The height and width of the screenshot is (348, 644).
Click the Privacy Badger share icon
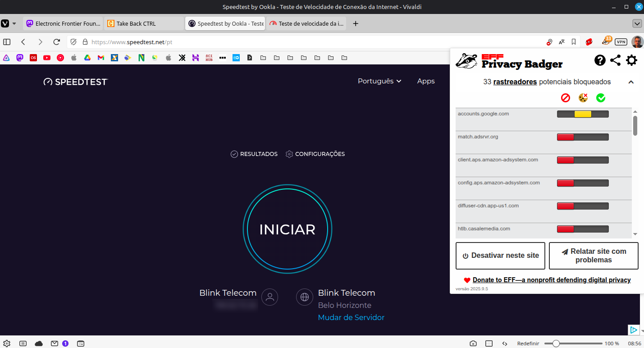(x=615, y=60)
